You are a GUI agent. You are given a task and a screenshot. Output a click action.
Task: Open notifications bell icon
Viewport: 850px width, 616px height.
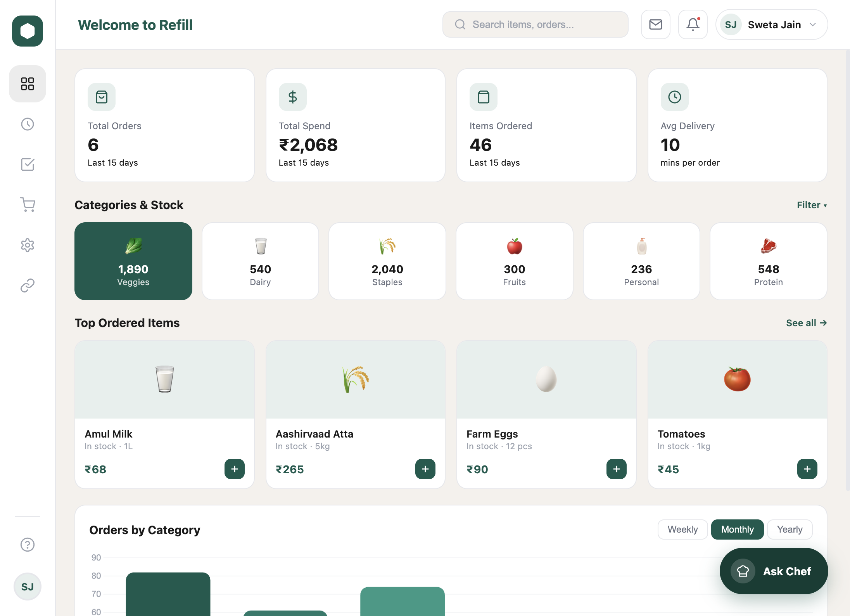693,24
